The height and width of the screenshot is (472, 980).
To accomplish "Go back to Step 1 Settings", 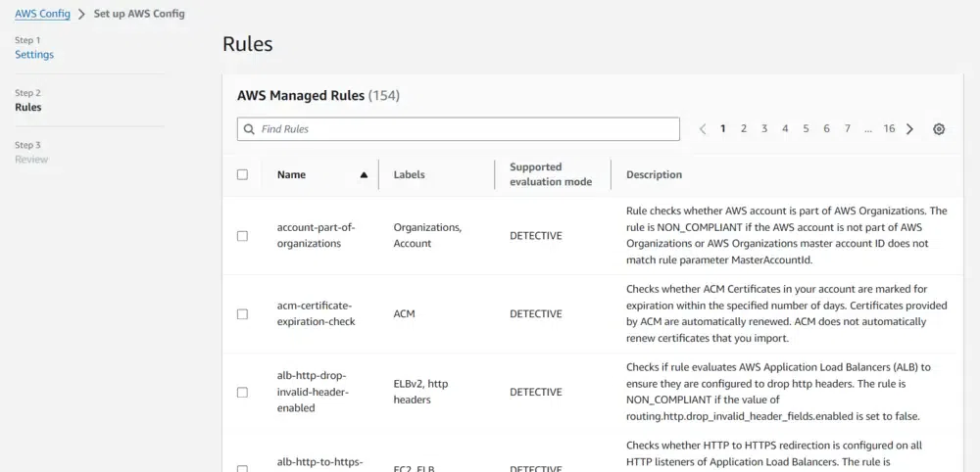I will point(34,54).
